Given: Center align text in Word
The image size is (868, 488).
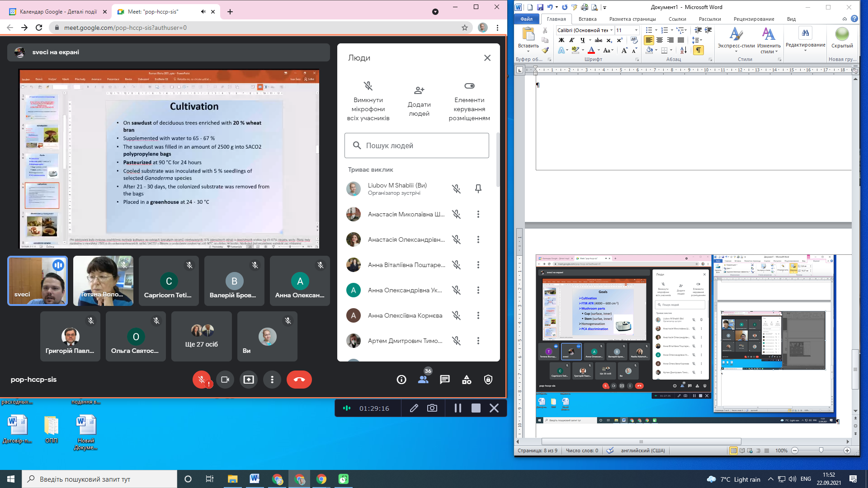Looking at the screenshot, I should pyautogui.click(x=660, y=40).
